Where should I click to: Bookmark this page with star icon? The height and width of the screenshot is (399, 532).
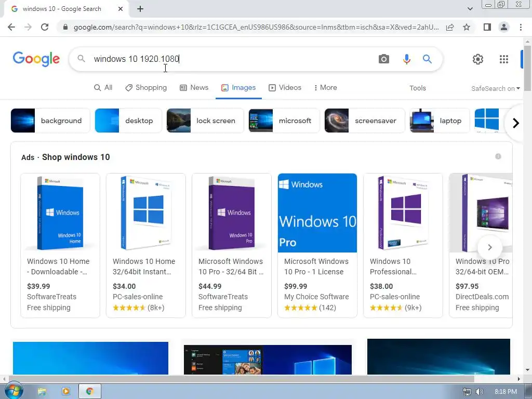coord(467,27)
